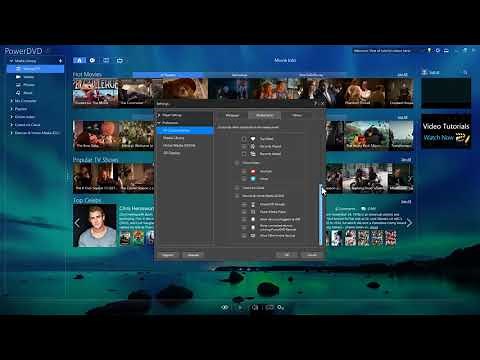Collapse Preferences in the Settings tree

(x=159, y=123)
